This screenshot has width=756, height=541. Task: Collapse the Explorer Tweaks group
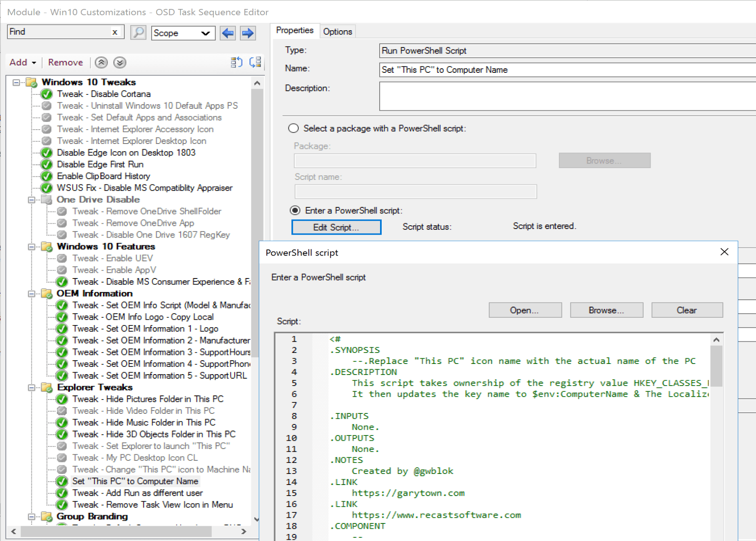click(x=31, y=387)
